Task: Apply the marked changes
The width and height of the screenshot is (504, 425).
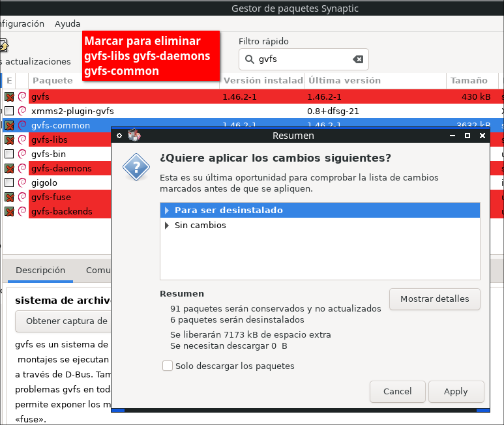Action: click(456, 392)
